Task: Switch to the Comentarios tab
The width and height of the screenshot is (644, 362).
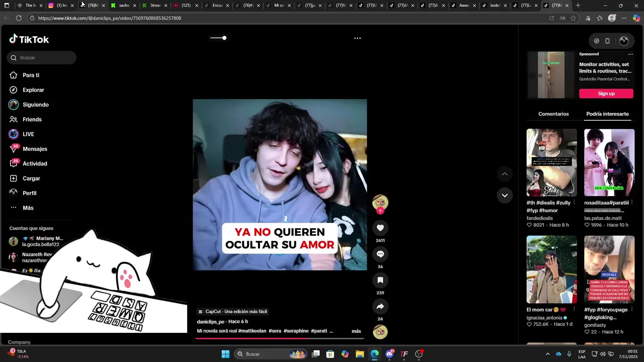Action: pos(553,114)
